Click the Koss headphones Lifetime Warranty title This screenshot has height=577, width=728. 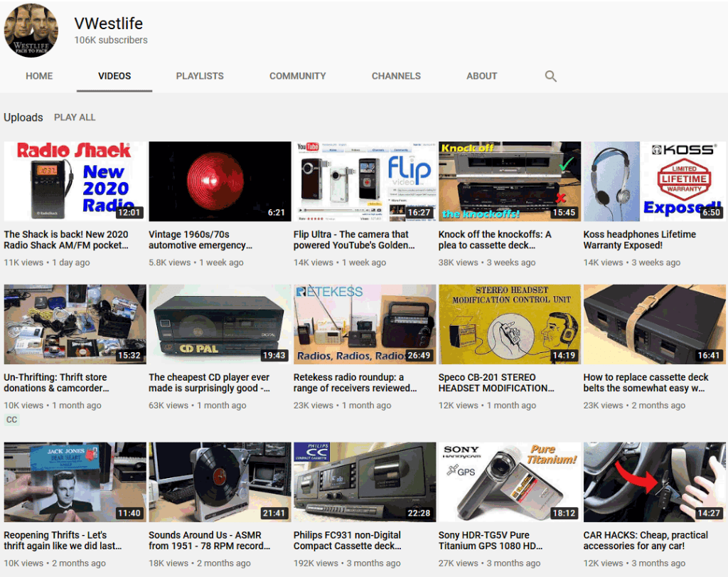639,240
